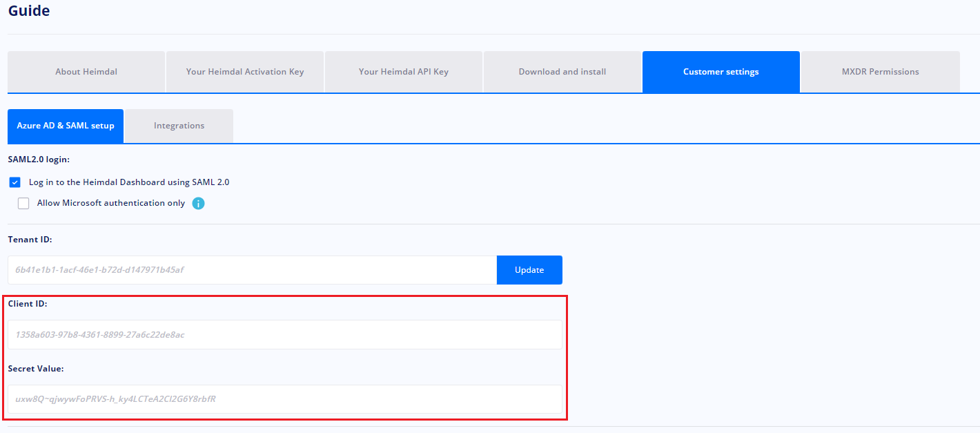The image size is (980, 433).
Task: Focus the Tenant ID input field
Action: [x=252, y=270]
